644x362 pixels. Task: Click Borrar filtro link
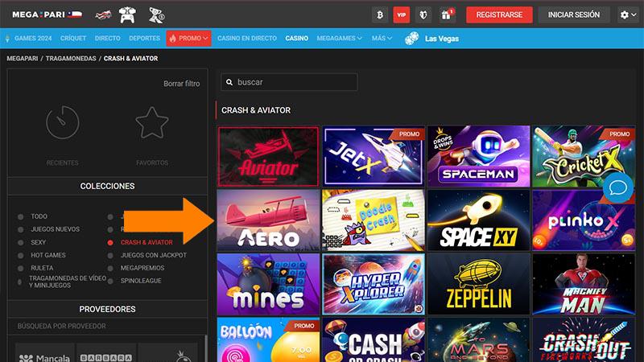click(182, 84)
